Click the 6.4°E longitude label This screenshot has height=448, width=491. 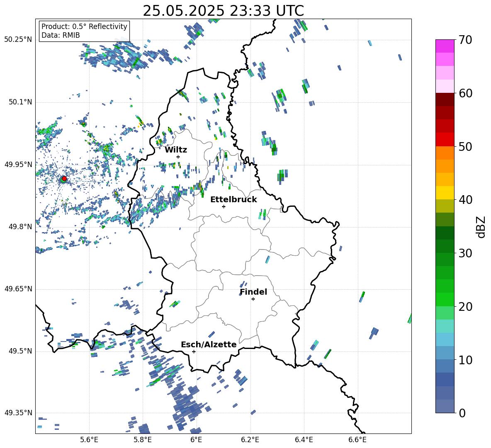(304, 440)
